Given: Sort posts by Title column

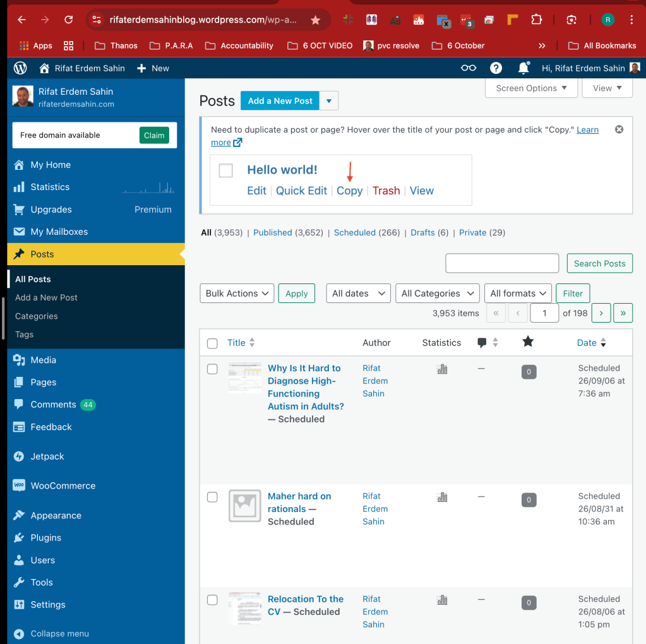Looking at the screenshot, I should pyautogui.click(x=241, y=343).
